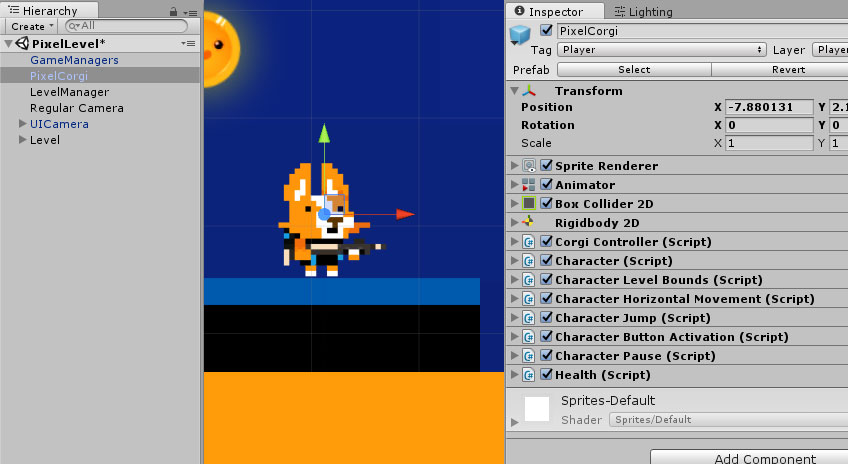The width and height of the screenshot is (848, 464).
Task: Click the Box Collider 2D component icon
Action: click(529, 204)
